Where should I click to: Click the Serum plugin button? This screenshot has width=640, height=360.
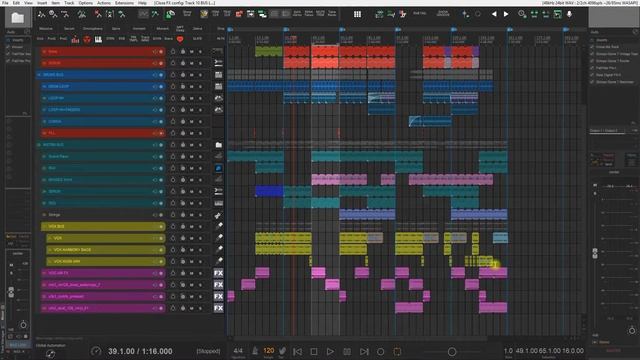coord(69,29)
